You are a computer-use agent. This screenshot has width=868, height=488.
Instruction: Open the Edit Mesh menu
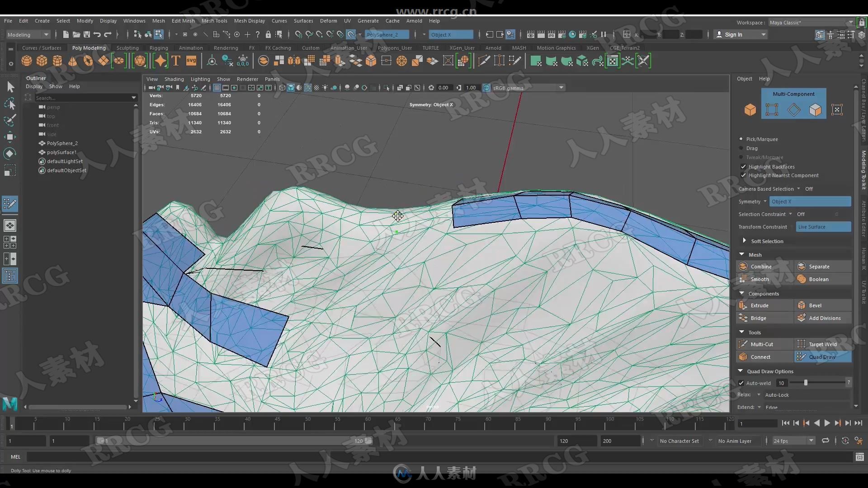pos(183,20)
